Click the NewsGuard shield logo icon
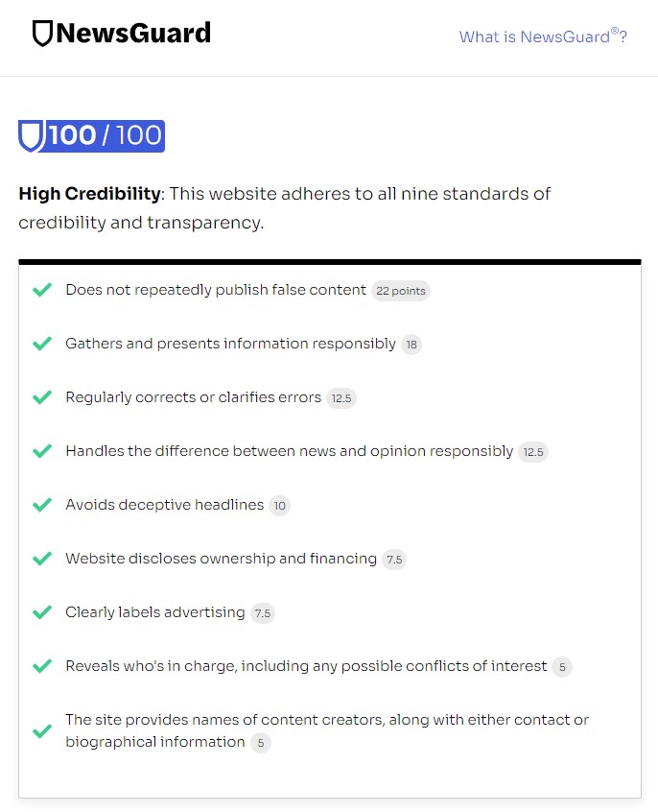The image size is (658, 812). 42,35
